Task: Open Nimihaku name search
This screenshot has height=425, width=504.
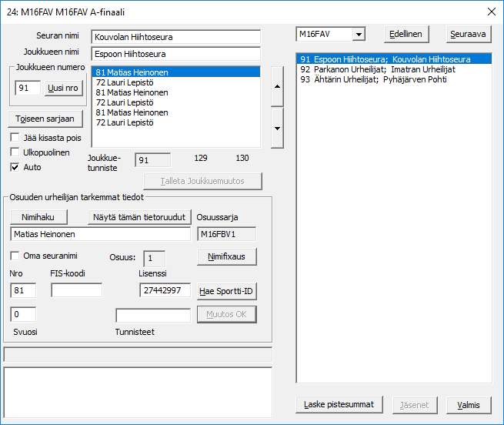Action: (38, 217)
